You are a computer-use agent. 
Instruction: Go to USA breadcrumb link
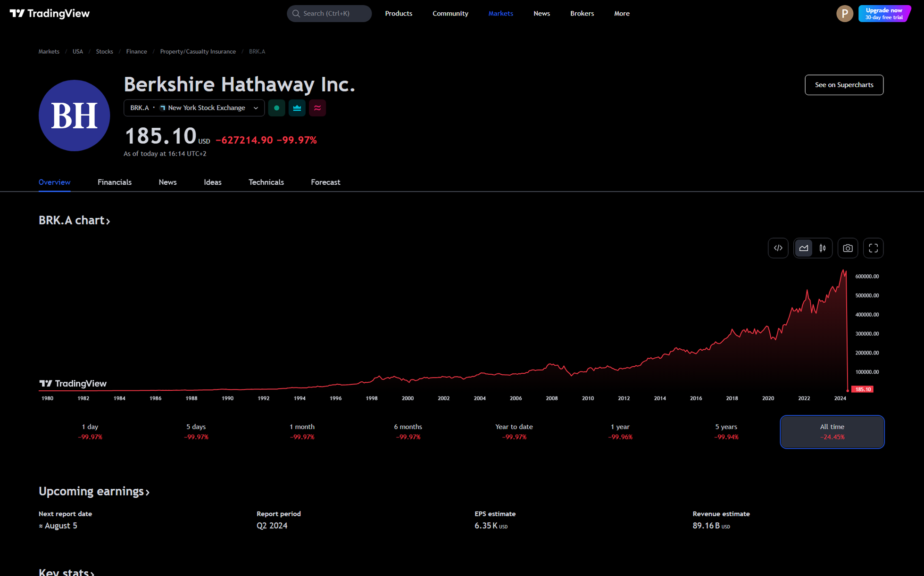point(78,51)
